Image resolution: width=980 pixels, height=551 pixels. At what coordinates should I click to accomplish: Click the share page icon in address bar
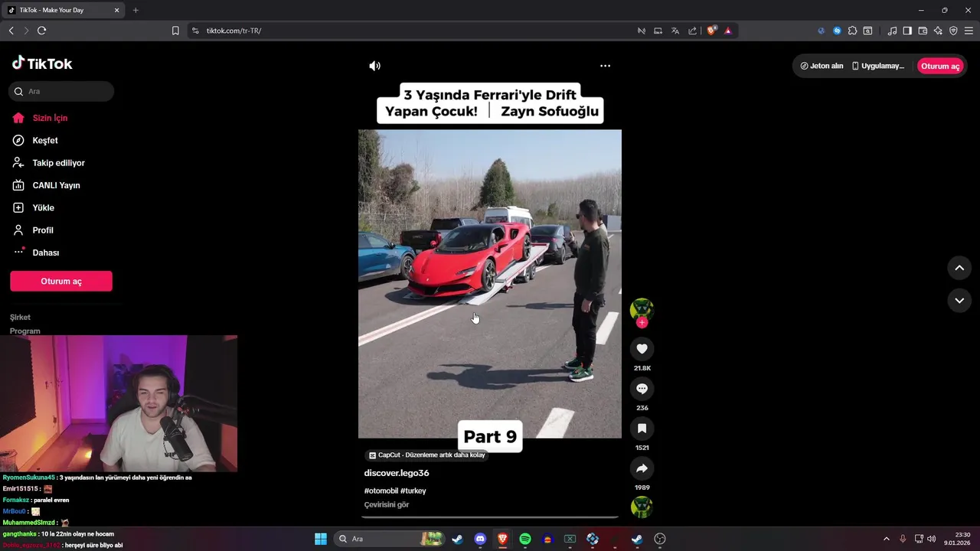(x=692, y=31)
